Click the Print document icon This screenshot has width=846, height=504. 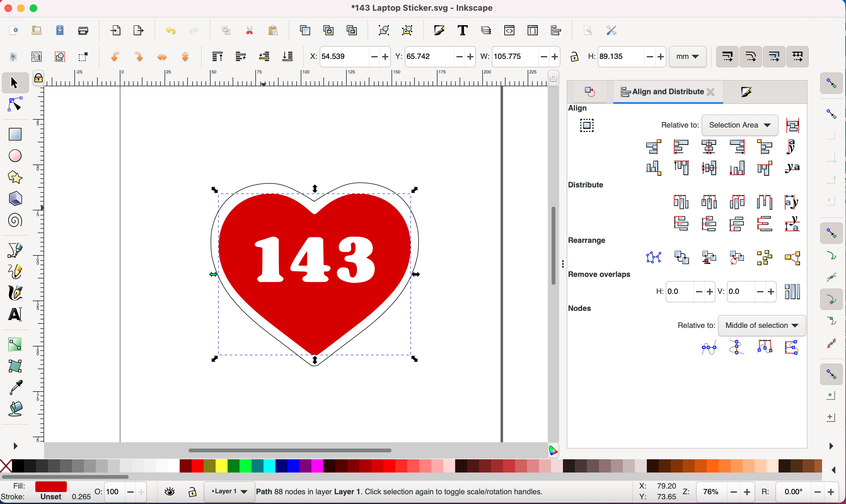coord(83,31)
